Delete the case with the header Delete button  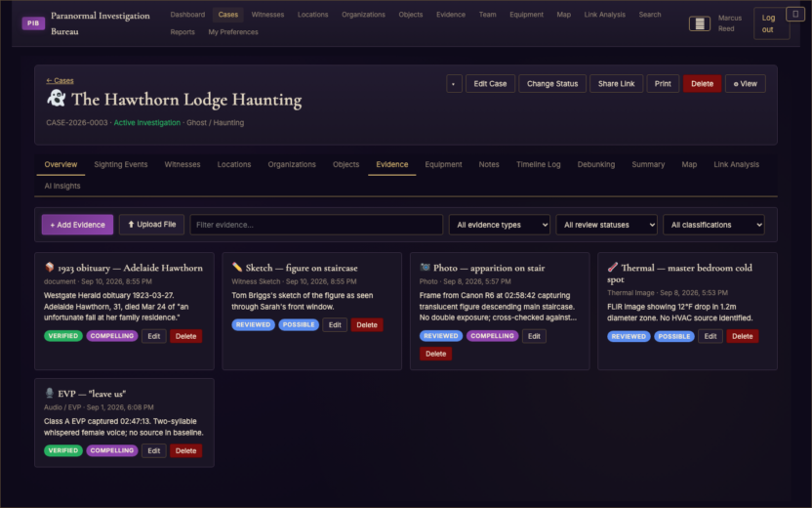(x=702, y=83)
